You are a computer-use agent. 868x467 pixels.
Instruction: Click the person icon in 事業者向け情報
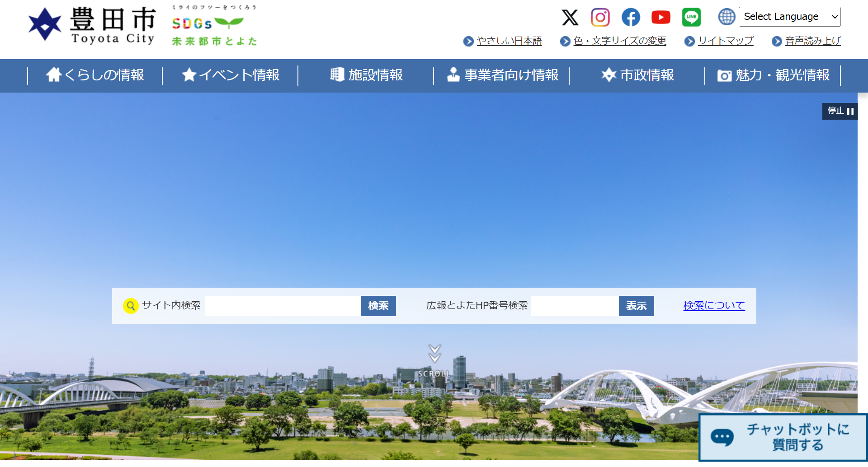tap(453, 75)
